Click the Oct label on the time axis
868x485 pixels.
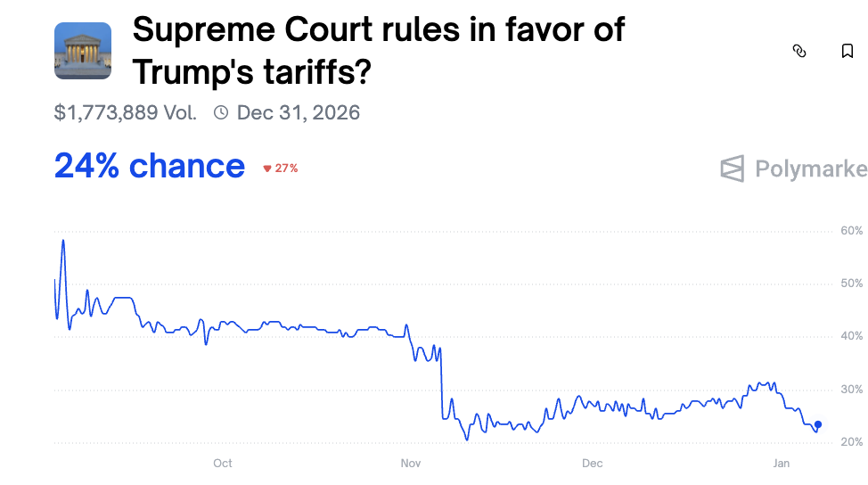coord(223,463)
